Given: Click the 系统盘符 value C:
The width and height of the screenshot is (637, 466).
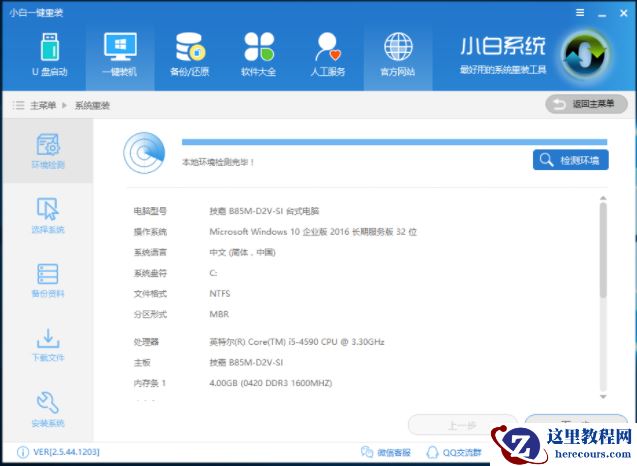Looking at the screenshot, I should coord(213,273).
